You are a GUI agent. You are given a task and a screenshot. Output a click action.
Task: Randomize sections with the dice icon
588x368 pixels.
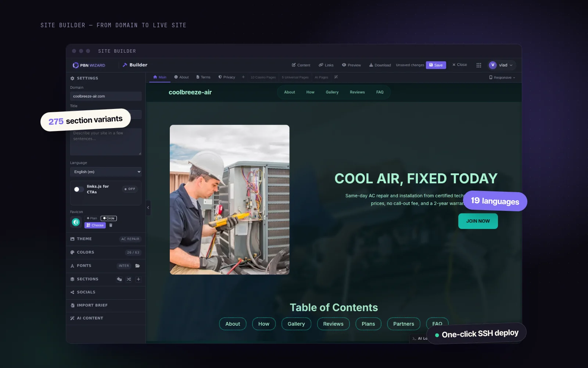(x=119, y=279)
